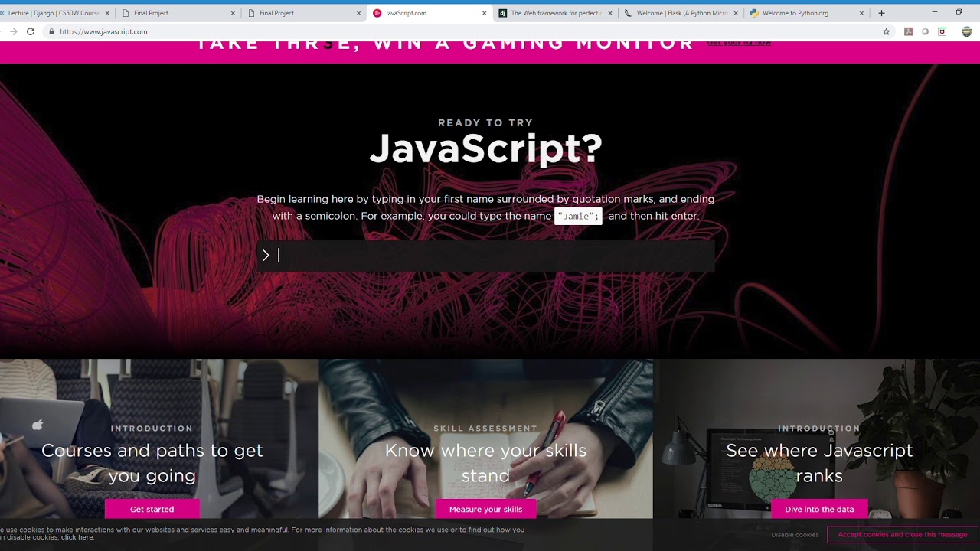
Task: View site security padlock info
Action: pos(51,31)
